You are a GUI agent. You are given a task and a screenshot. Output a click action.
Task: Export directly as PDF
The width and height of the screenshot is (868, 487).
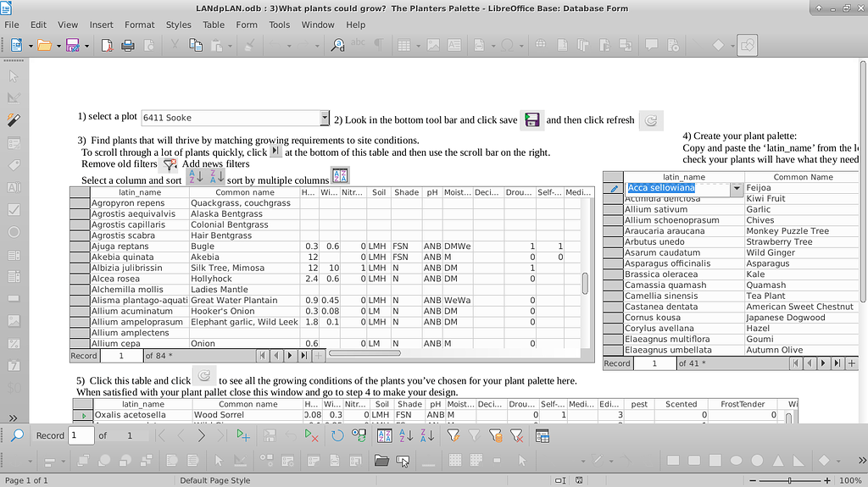[107, 46]
